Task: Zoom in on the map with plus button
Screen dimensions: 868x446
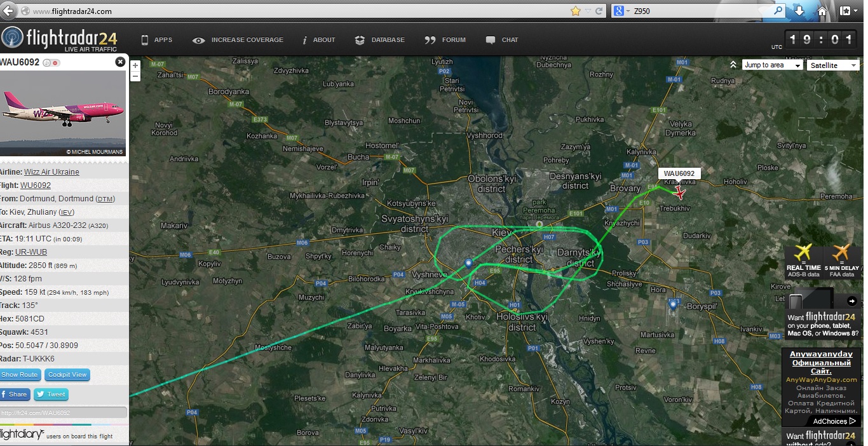Action: [135, 65]
